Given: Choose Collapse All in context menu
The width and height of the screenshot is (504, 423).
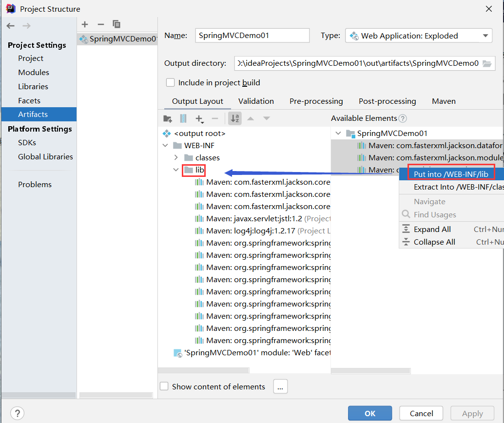Looking at the screenshot, I should 451,242.
